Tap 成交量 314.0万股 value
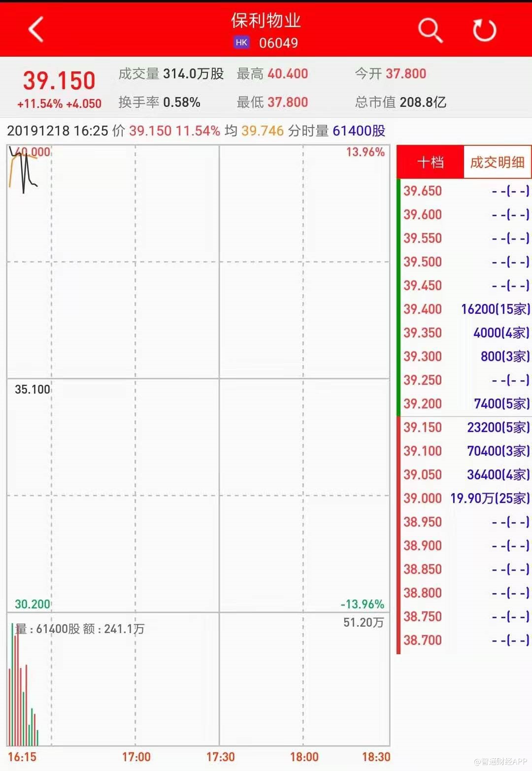 [x=194, y=74]
